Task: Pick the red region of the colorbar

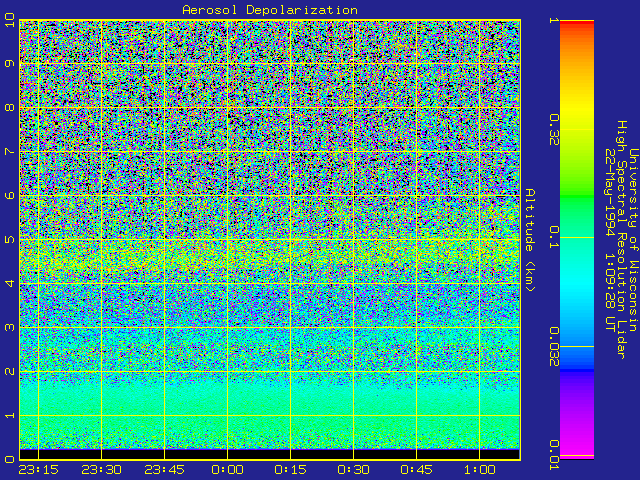Action: pos(577,25)
